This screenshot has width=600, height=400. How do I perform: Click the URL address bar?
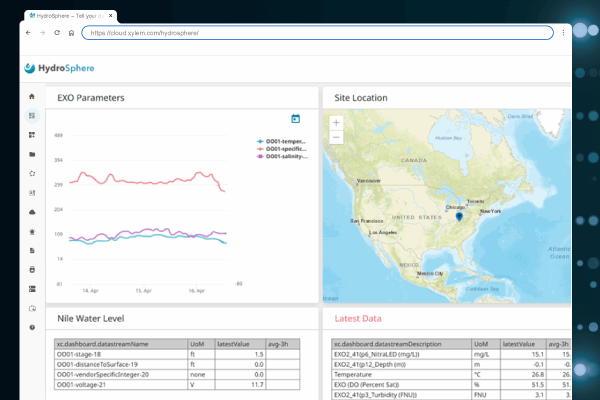318,33
